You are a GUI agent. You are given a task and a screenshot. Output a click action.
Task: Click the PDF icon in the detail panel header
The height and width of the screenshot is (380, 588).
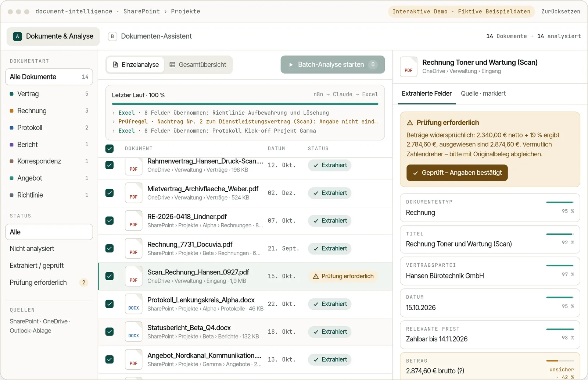(x=409, y=67)
